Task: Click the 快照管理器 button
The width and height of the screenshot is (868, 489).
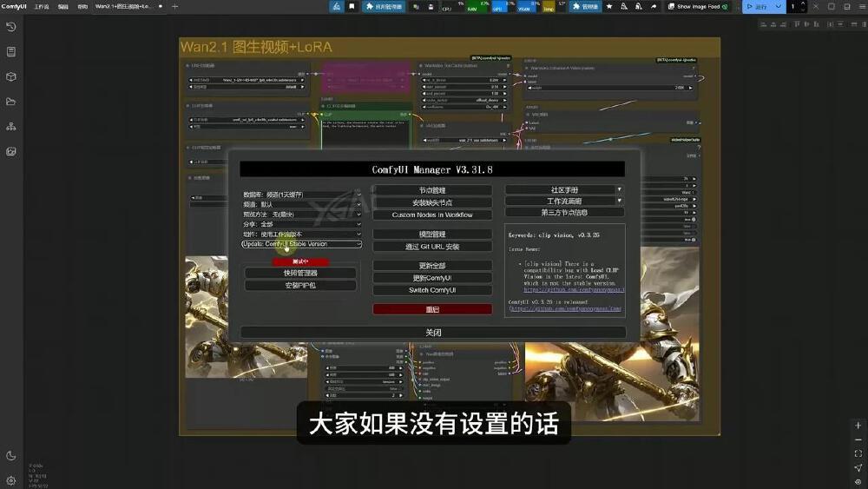Action: click(x=300, y=273)
